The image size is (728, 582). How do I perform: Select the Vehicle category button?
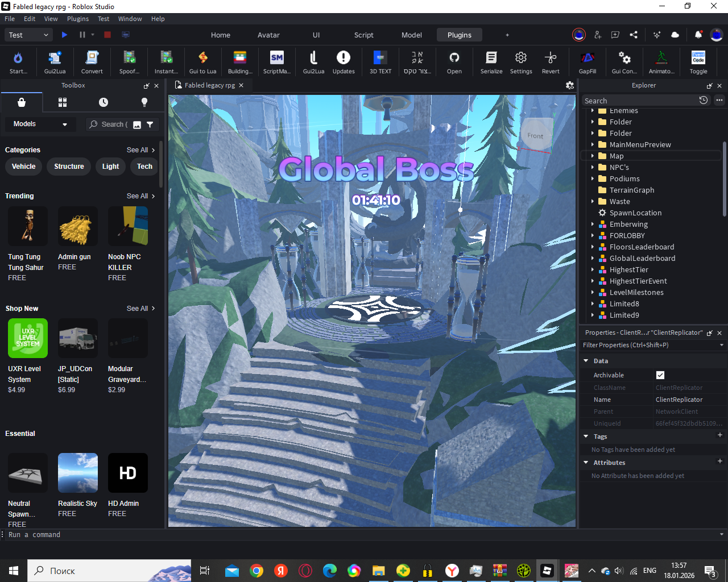click(23, 167)
